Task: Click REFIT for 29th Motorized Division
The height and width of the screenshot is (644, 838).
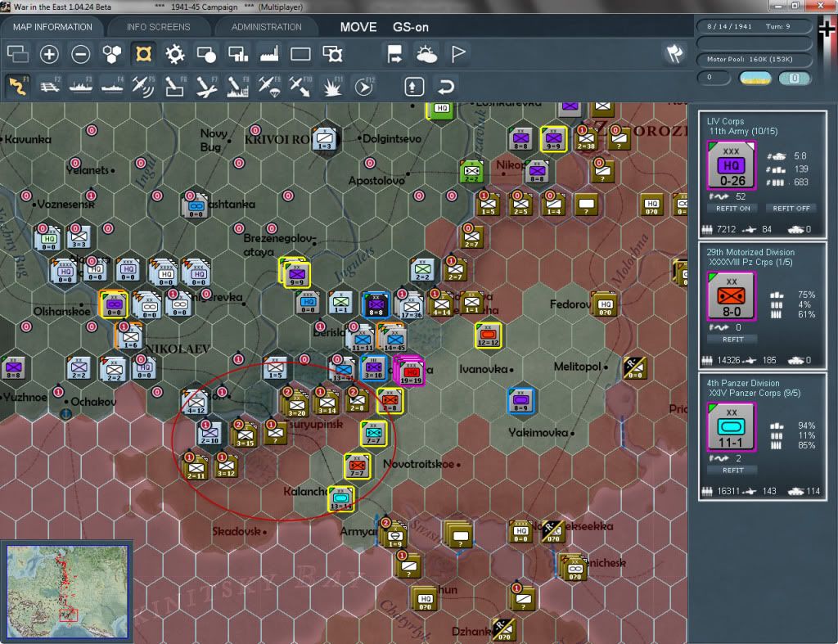Action: click(x=732, y=340)
